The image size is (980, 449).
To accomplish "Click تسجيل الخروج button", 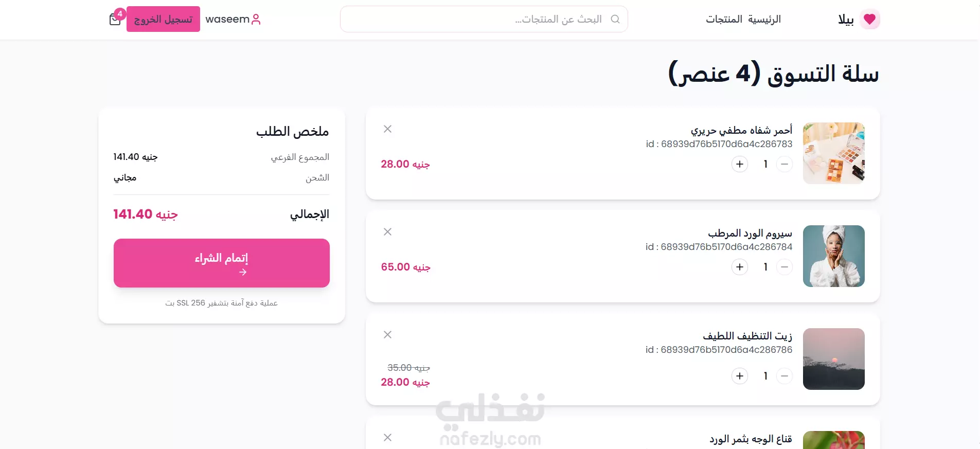I will (x=163, y=19).
